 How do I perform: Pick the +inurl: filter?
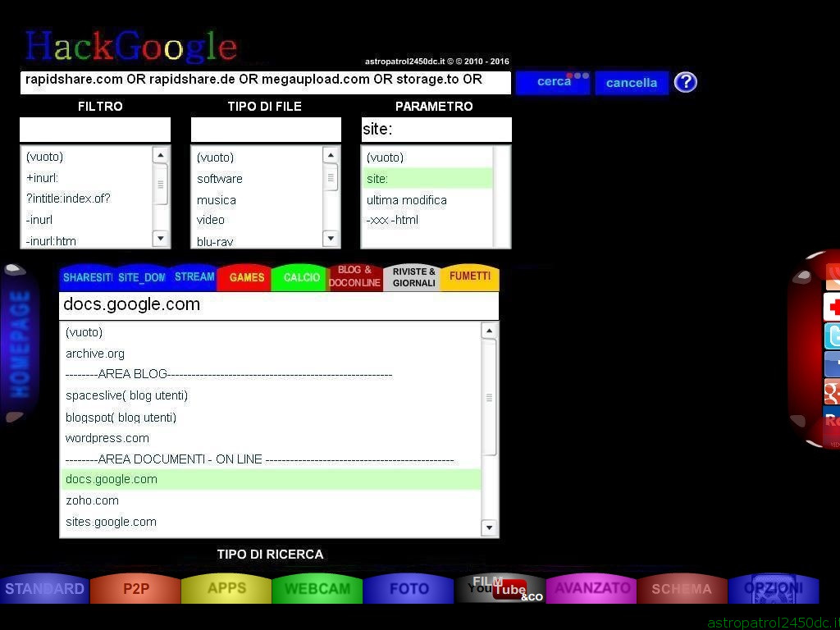[x=88, y=178]
